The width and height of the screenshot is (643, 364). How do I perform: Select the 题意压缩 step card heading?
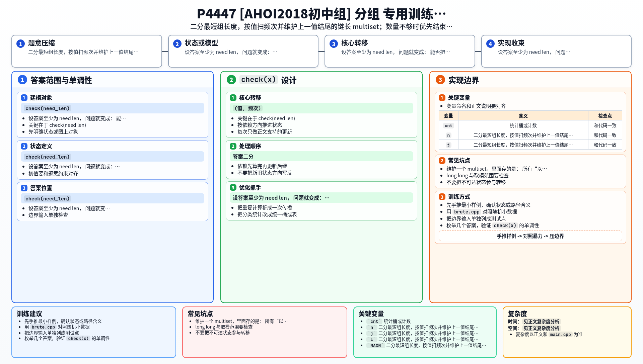[42, 43]
